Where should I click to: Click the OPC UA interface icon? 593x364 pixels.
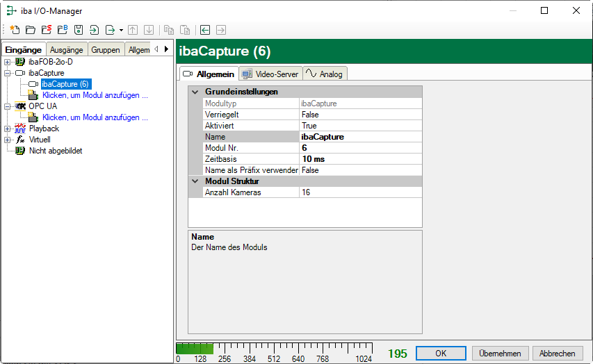click(x=20, y=106)
